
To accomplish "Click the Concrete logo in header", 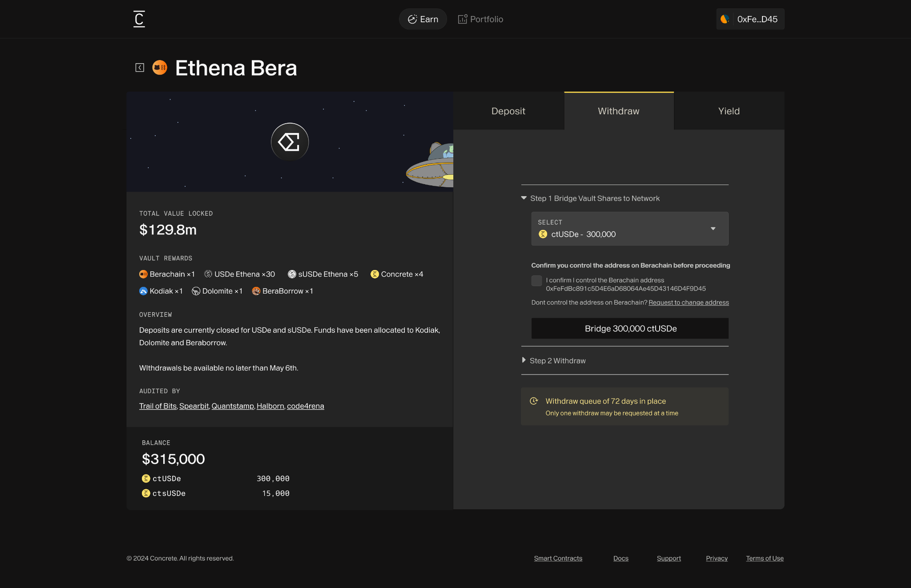I will (139, 19).
